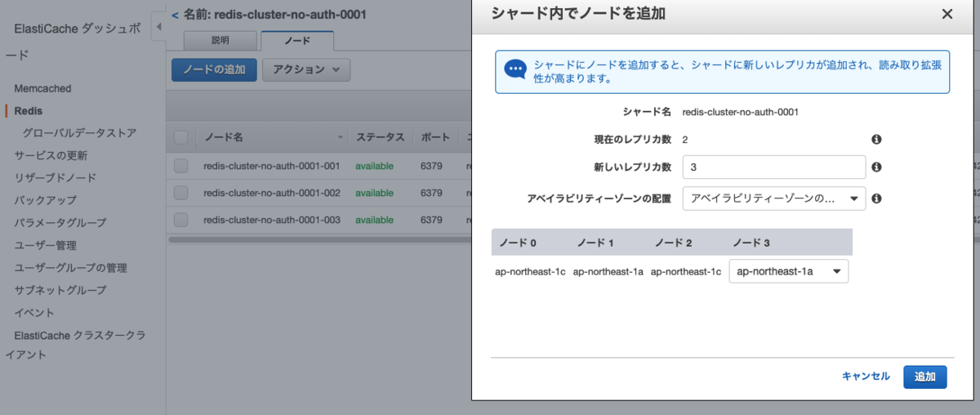Click the ノード 0 column header

(x=518, y=243)
